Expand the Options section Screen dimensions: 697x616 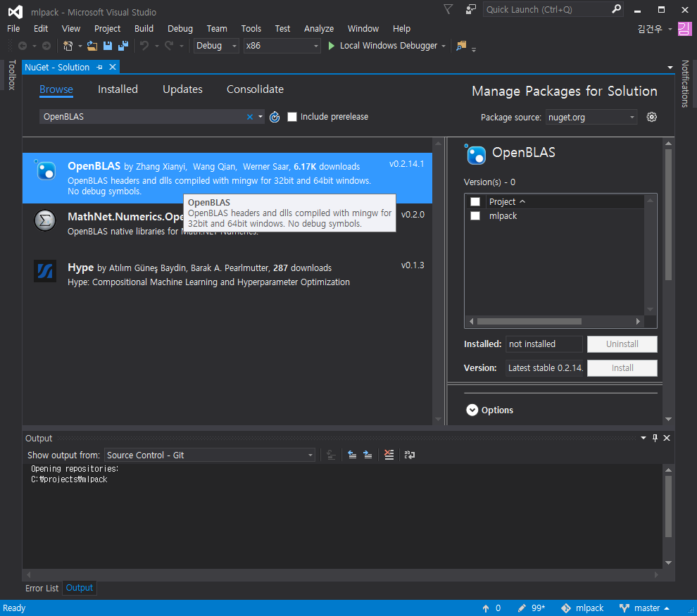[x=470, y=410]
